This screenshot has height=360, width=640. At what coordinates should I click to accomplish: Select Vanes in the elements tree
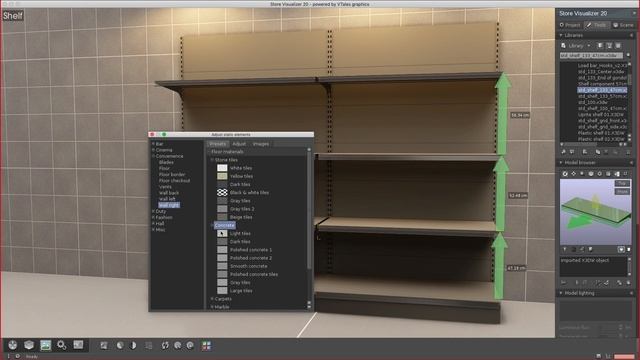[x=165, y=187]
